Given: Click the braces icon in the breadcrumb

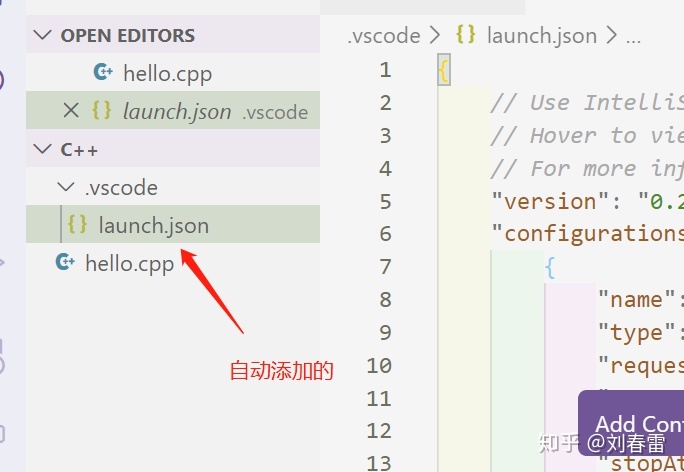Looking at the screenshot, I should tap(465, 34).
